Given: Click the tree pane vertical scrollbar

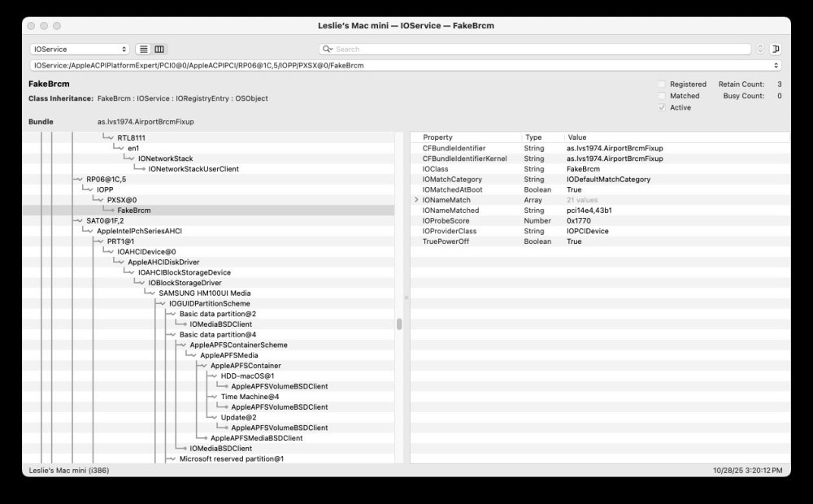Looking at the screenshot, I should (398, 324).
